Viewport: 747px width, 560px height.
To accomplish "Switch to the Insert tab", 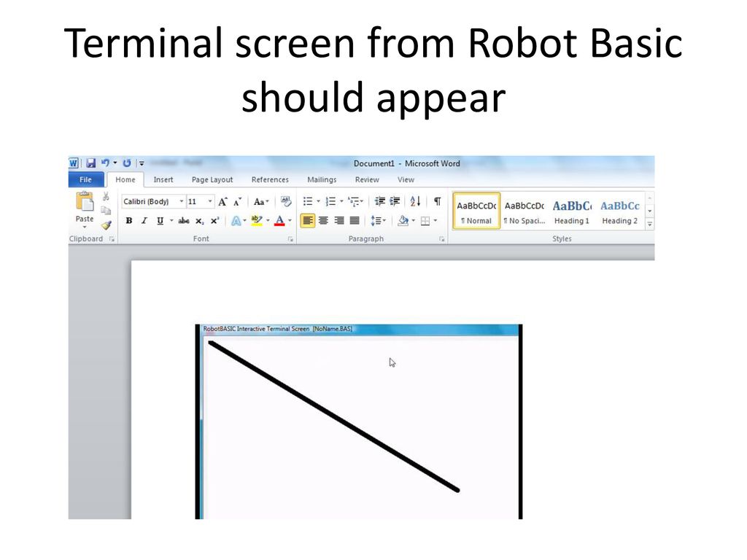I will click(163, 179).
